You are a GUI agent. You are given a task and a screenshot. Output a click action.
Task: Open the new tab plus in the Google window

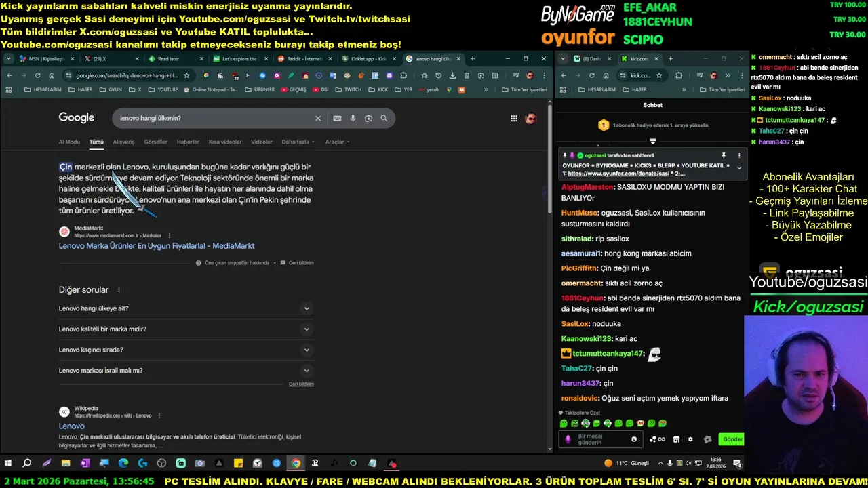(473, 59)
